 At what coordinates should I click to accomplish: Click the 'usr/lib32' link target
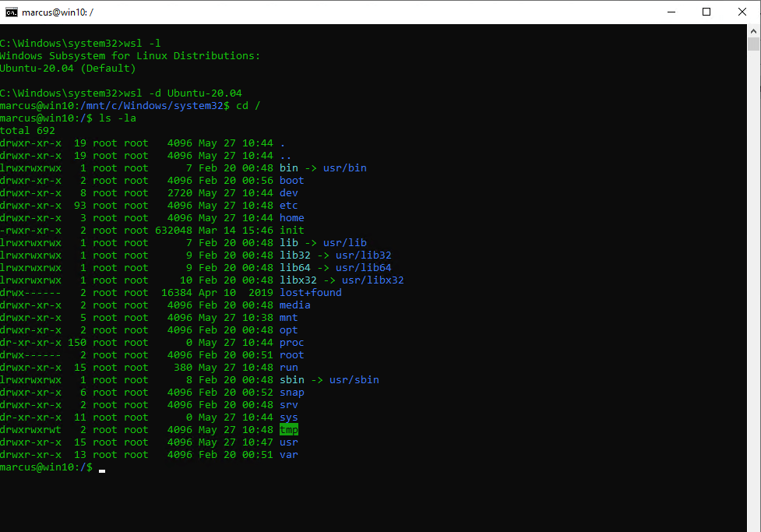point(364,255)
